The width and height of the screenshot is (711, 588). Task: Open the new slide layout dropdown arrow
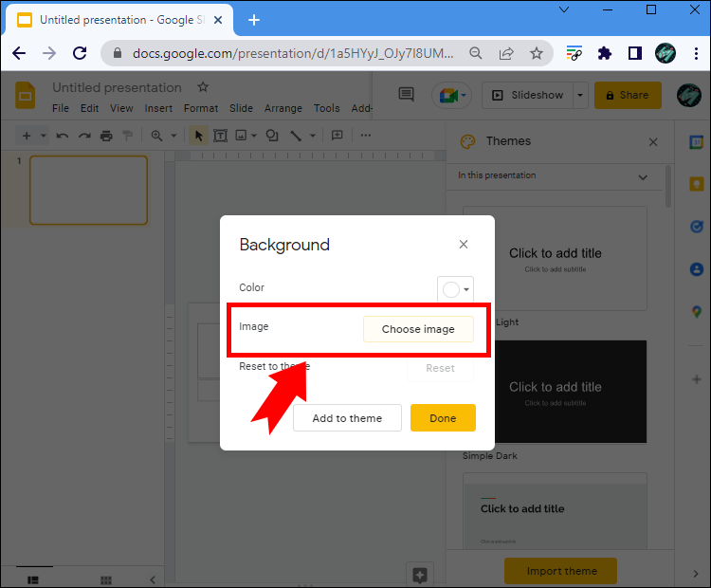tap(43, 136)
